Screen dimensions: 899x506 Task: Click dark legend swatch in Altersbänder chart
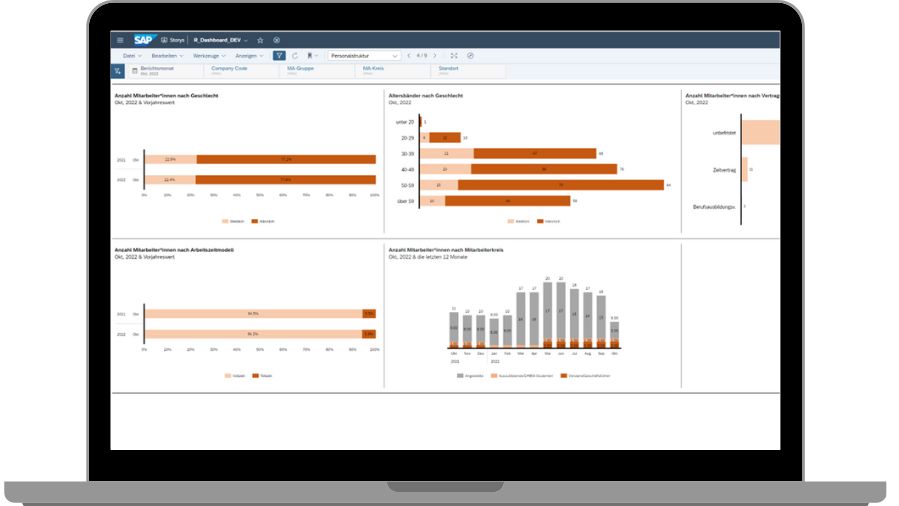(540, 221)
